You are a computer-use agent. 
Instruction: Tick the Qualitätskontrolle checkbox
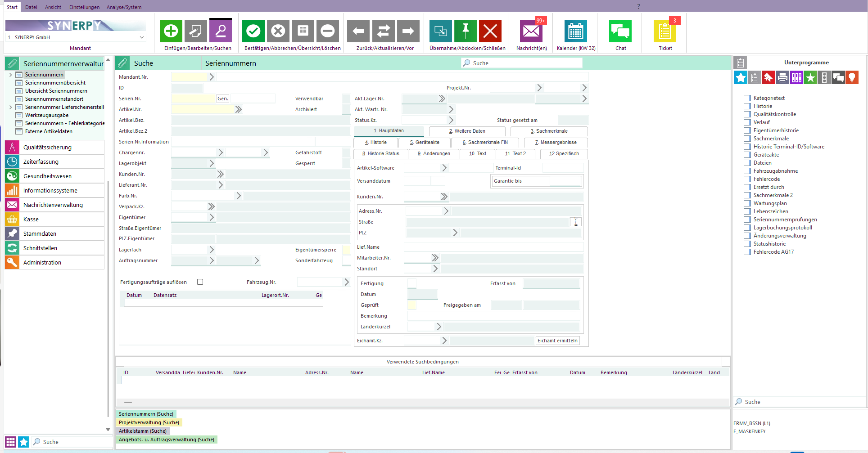tap(747, 114)
